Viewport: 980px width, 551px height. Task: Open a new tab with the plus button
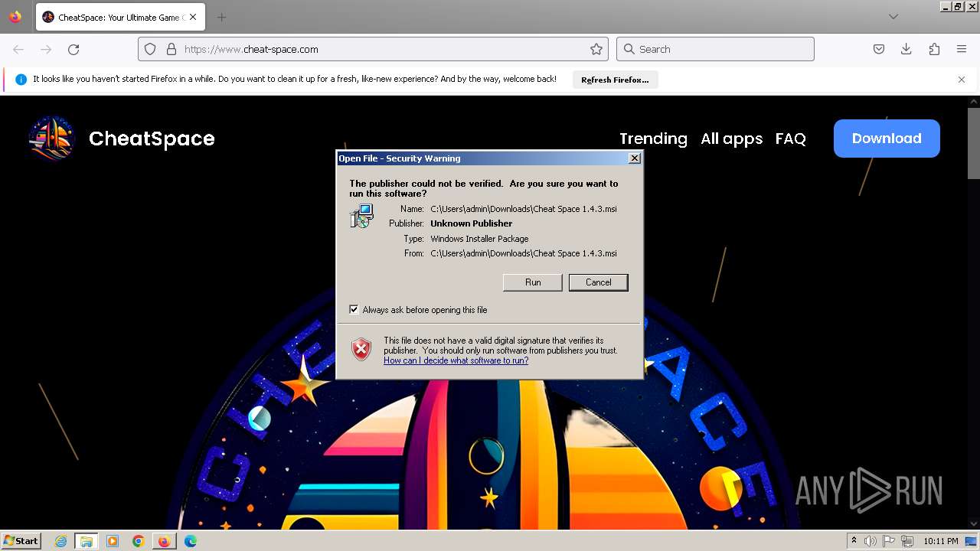[x=221, y=17]
